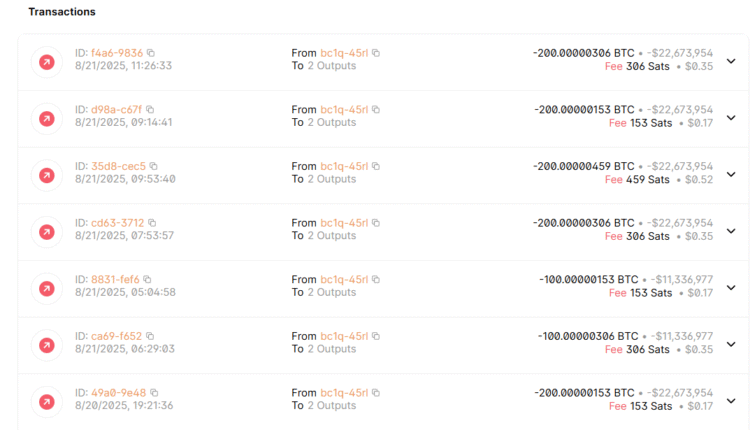Open bc1q-45rl address on d98a-c67f row
This screenshot has width=750, height=430.
tap(344, 109)
